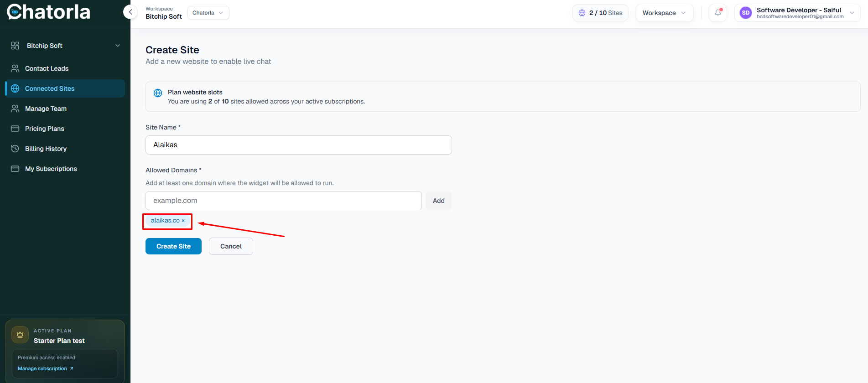This screenshot has width=868, height=383.
Task: Click the SD user avatar
Action: tap(746, 13)
